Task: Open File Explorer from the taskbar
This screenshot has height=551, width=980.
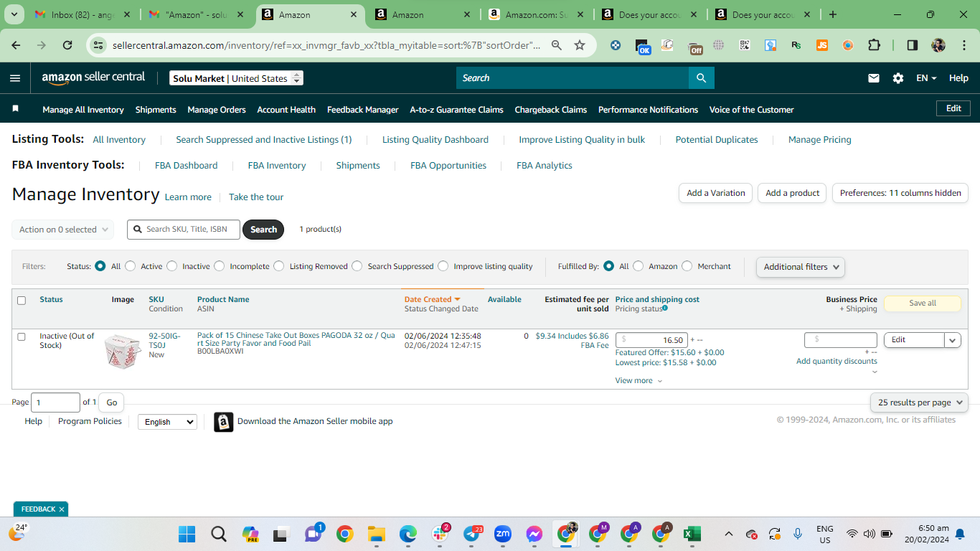Action: [x=377, y=534]
